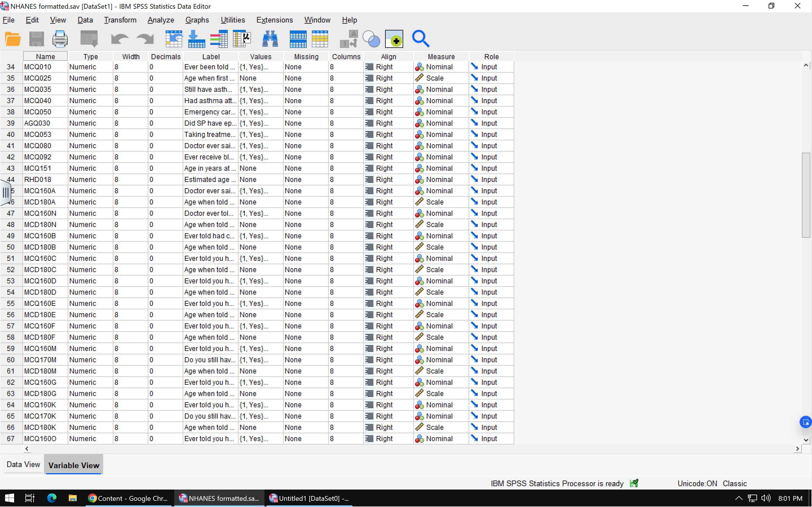Viewport: 812px width, 507px height.
Task: Open Find with the binoculars icon
Action: (x=270, y=39)
